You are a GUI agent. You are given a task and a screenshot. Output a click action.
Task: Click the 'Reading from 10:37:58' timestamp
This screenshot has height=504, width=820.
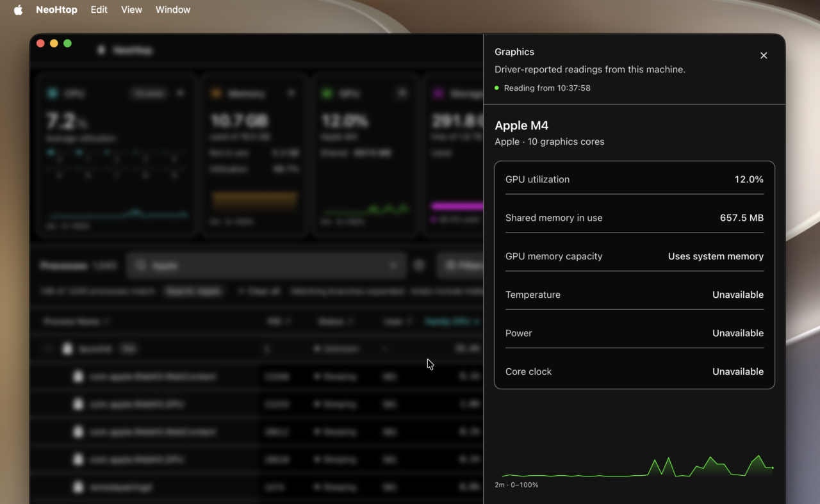pos(547,88)
